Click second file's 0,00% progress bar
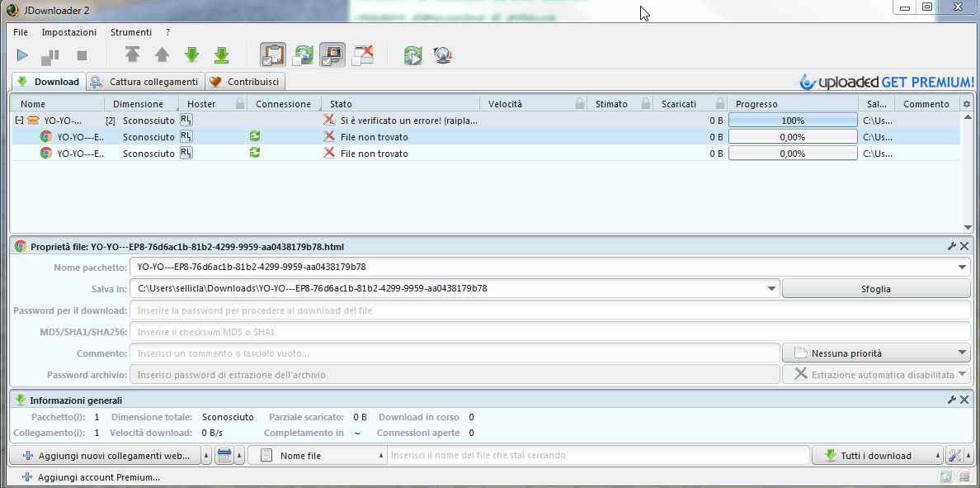The image size is (980, 488). point(793,153)
